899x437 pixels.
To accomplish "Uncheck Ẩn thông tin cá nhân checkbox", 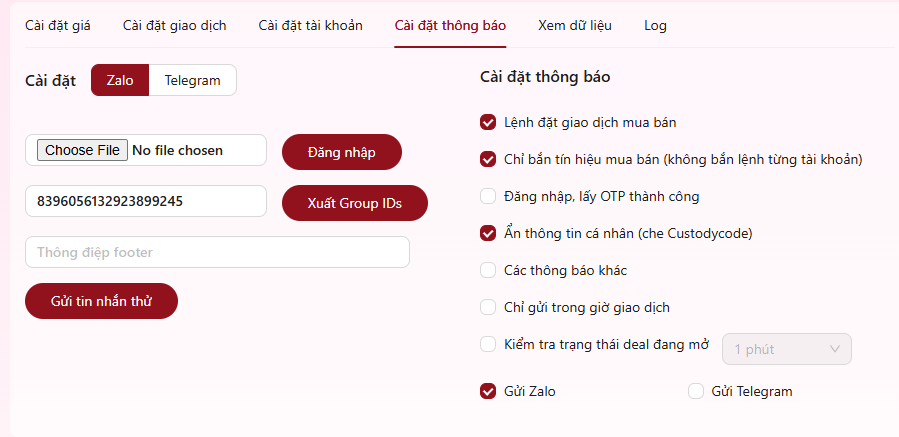I will coord(488,233).
